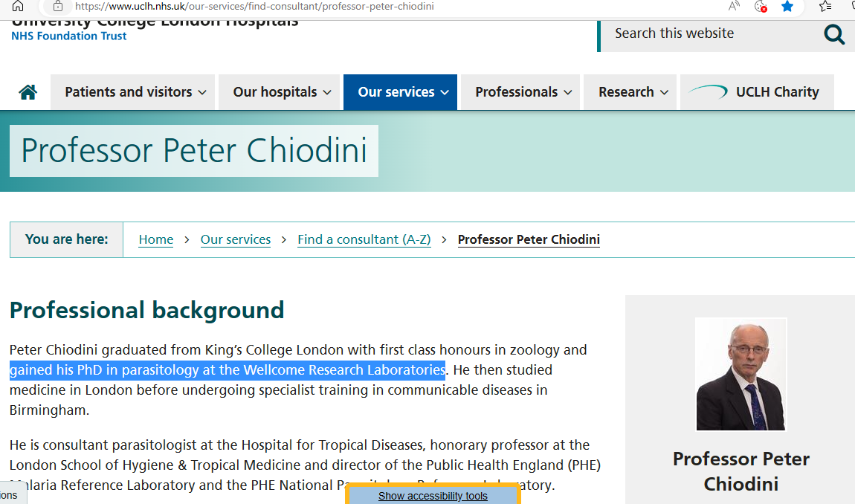
Task: Click the Home breadcrumb link
Action: click(156, 239)
